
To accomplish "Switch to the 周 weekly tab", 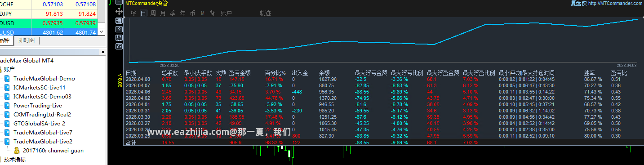I will pyautogui.click(x=153, y=13).
